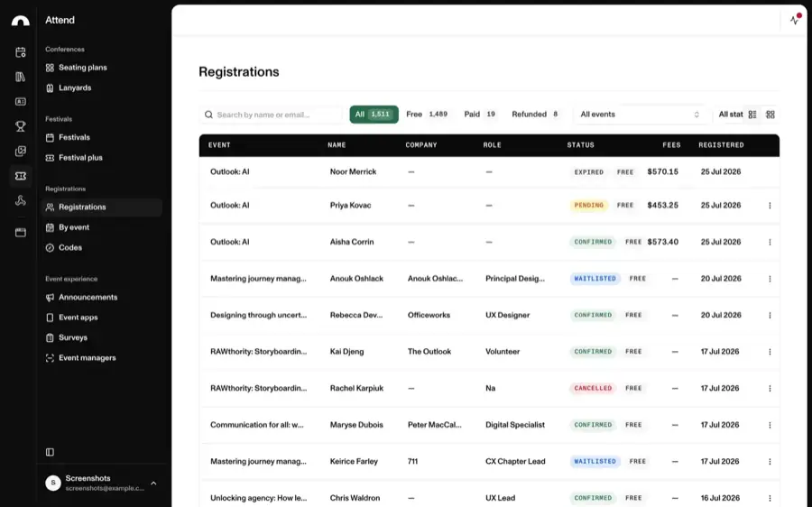Switch to the list view layout icon
Screen dimensions: 812x507
tap(752, 115)
